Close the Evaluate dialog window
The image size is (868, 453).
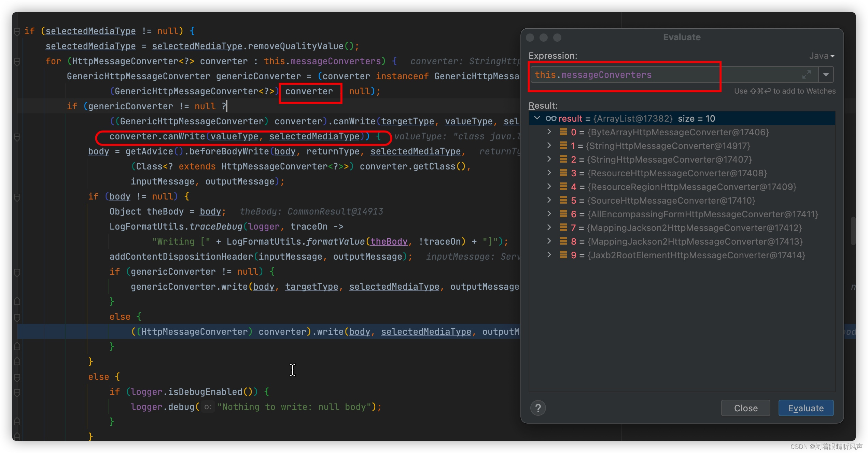click(530, 37)
